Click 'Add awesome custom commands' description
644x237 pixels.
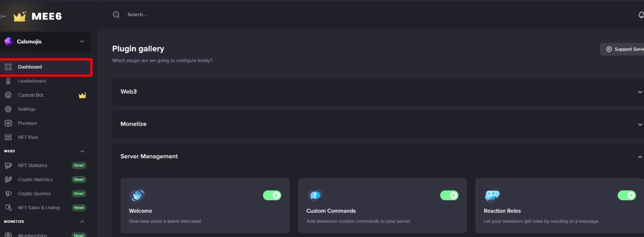click(x=358, y=221)
